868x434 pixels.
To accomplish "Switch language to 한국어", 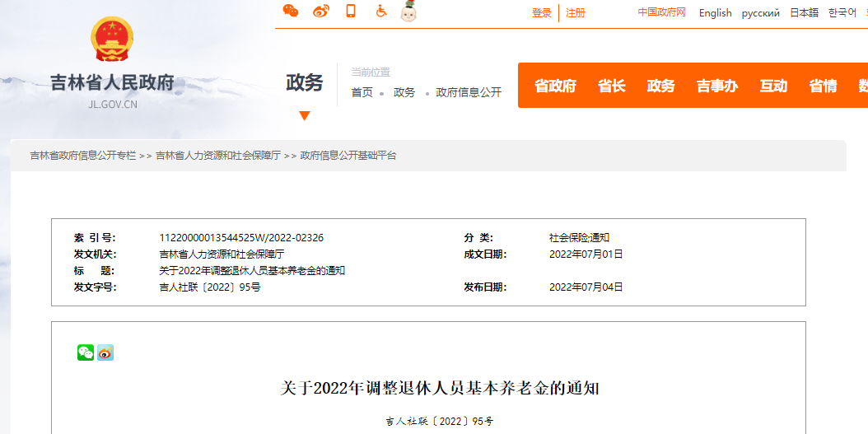I will [x=842, y=12].
